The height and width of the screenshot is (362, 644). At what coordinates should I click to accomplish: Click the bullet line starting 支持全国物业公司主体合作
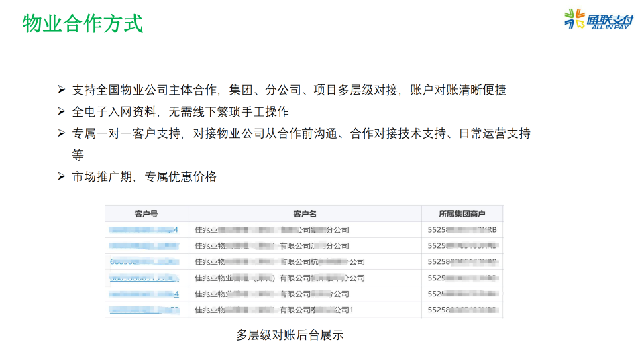(x=289, y=90)
